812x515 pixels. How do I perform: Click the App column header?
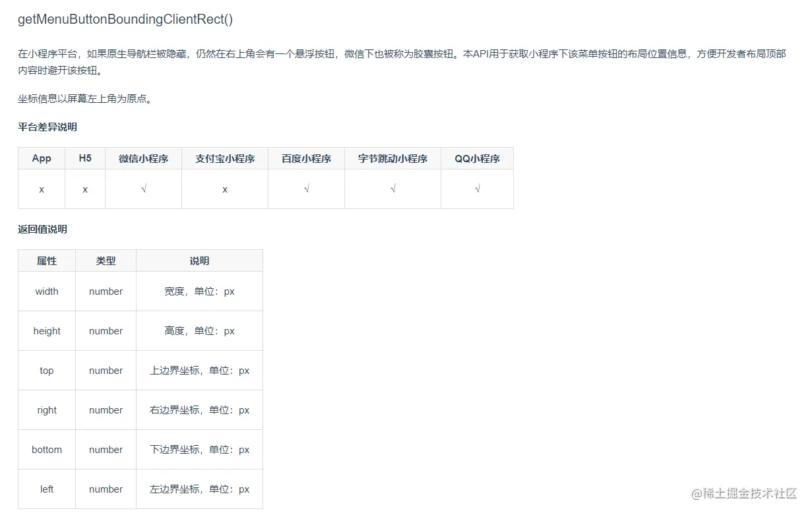coord(42,158)
